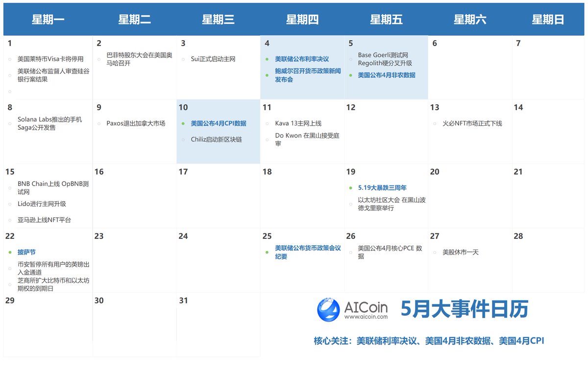Click the 5月大事件日历 title
588x371 pixels.
tap(465, 309)
